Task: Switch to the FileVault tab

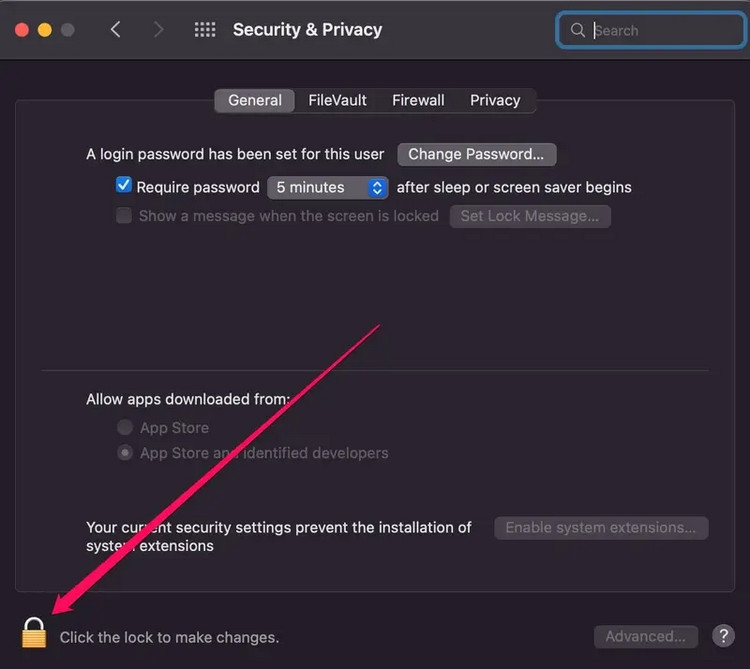Action: [337, 100]
